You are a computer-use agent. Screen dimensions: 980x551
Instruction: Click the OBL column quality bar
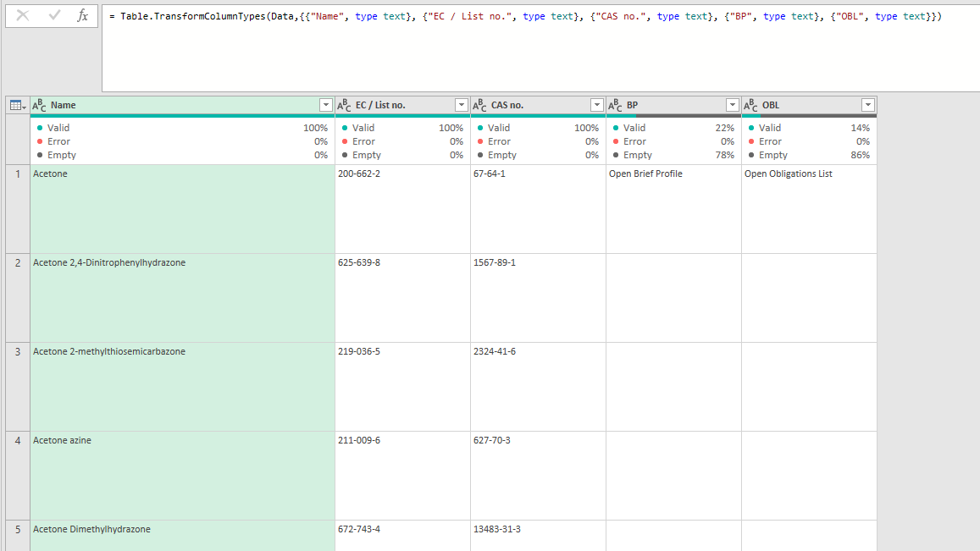pyautogui.click(x=810, y=116)
